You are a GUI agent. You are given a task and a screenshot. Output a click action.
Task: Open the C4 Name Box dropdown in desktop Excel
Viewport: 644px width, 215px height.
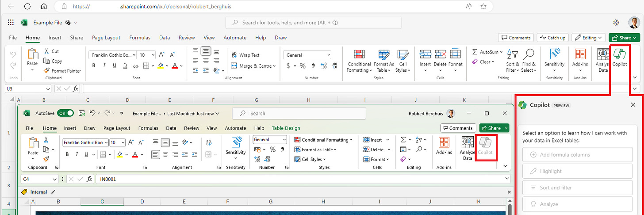54,179
